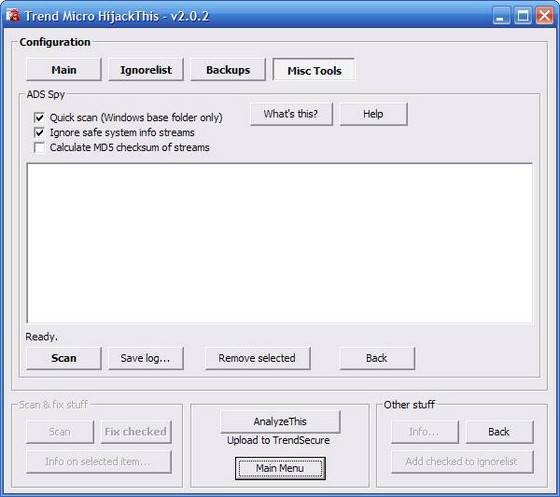Minimize the HijackThis window
Screen dimensions: 560x497
point(501,16)
